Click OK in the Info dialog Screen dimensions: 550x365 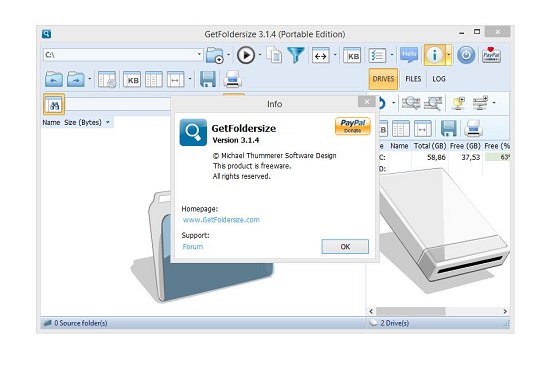point(345,246)
